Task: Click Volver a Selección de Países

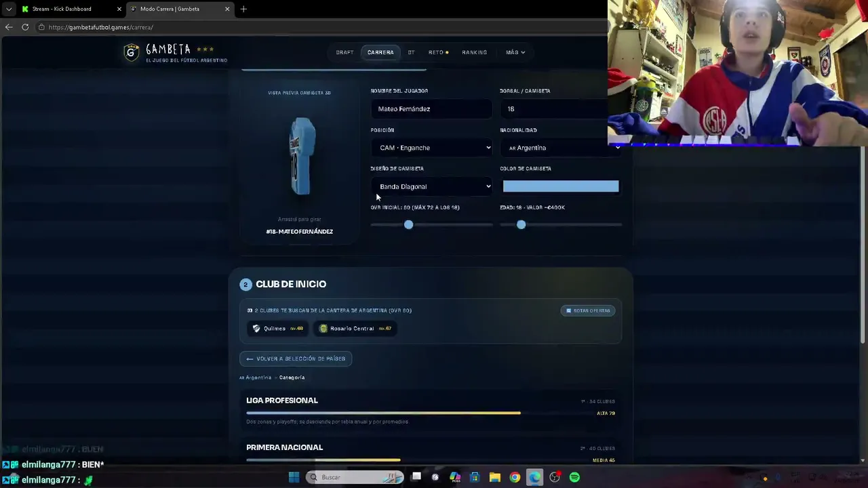Action: 296,359
